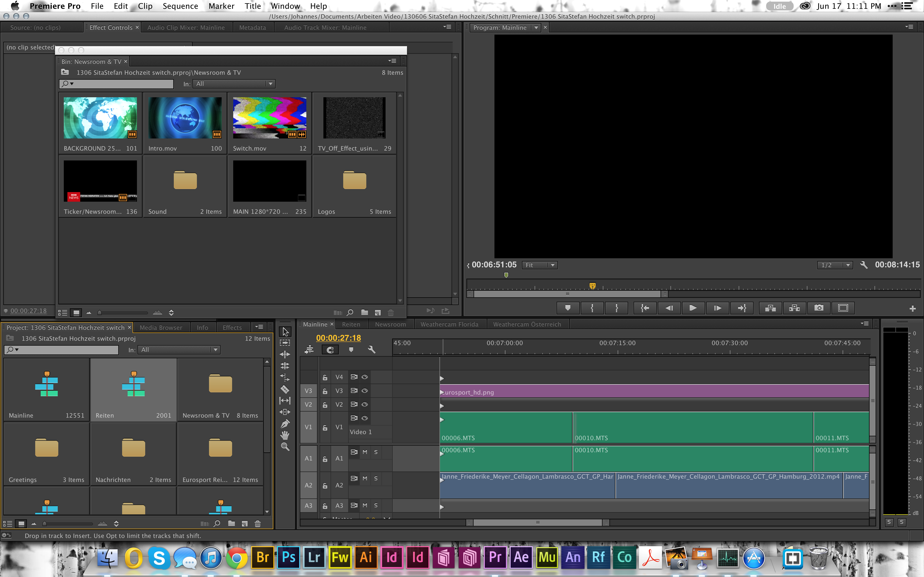Click the Export Frame camera icon
Viewport: 924px width, 577px height.
pyautogui.click(x=819, y=308)
